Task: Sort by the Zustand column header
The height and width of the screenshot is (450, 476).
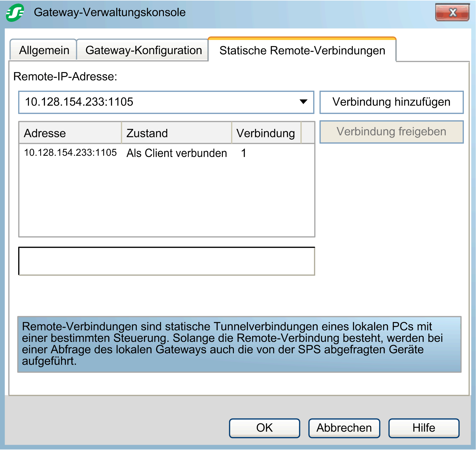Action: click(177, 133)
